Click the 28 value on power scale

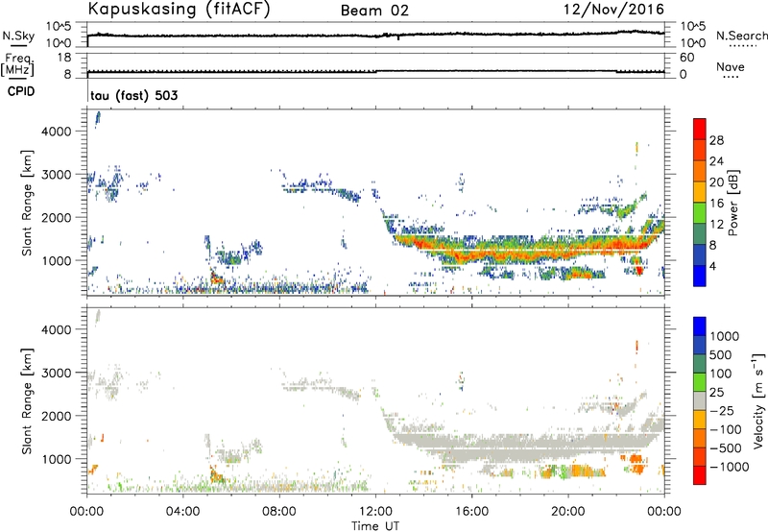point(716,140)
